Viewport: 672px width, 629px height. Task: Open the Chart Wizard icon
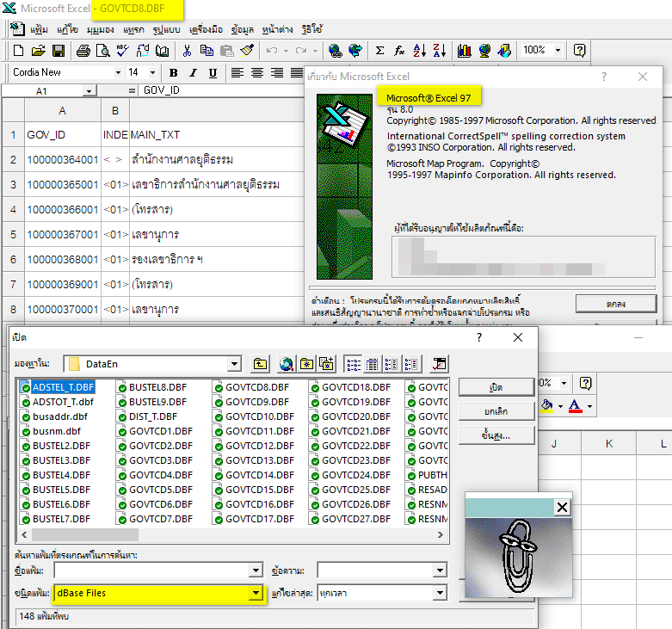(x=464, y=51)
